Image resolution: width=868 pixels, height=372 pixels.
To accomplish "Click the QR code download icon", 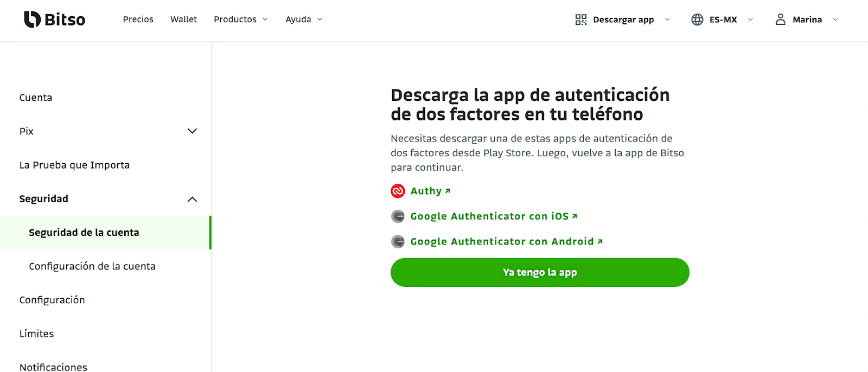I will click(x=581, y=20).
